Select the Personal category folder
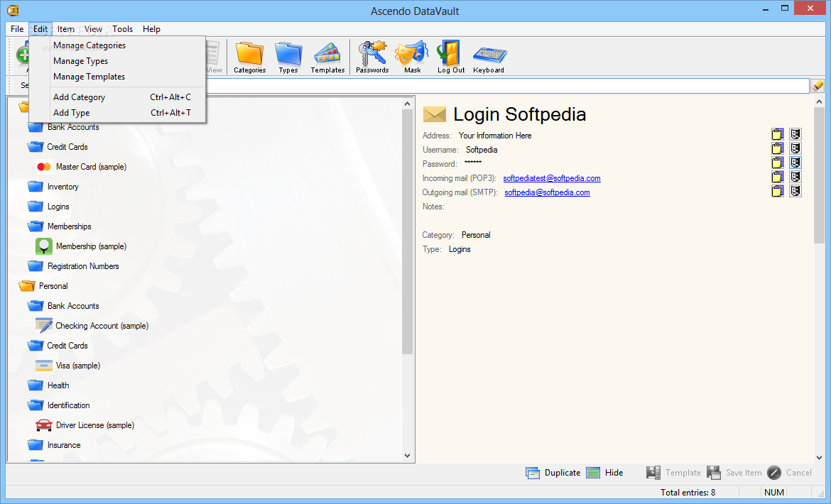Viewport: 831px width, 504px height. [43, 286]
